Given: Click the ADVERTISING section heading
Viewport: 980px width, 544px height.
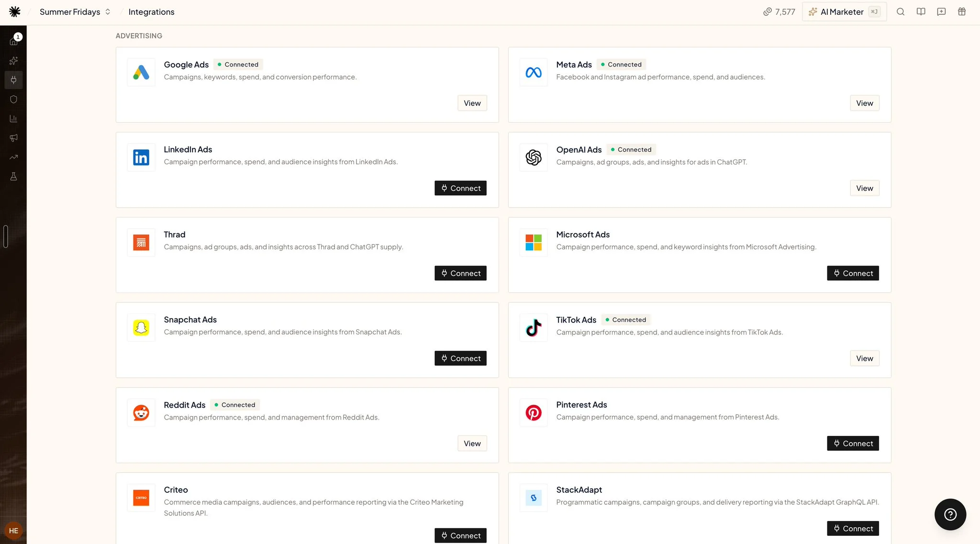Looking at the screenshot, I should pyautogui.click(x=139, y=36).
